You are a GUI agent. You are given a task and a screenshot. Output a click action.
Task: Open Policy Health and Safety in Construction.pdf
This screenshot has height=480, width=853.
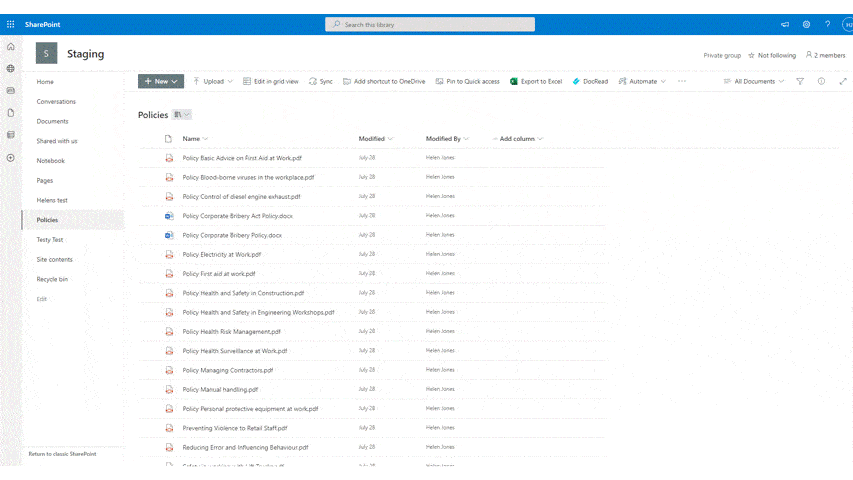(243, 293)
